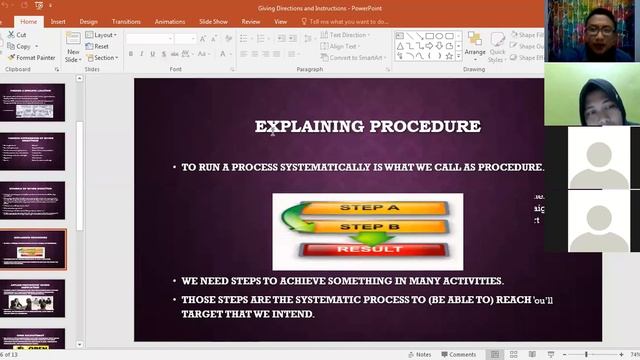Open the Clipboard pane launcher
This screenshot has height=360, width=640.
pyautogui.click(x=57, y=70)
